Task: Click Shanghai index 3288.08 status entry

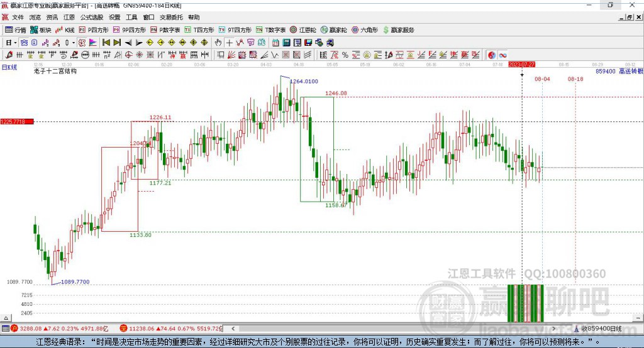Action: tap(60, 329)
